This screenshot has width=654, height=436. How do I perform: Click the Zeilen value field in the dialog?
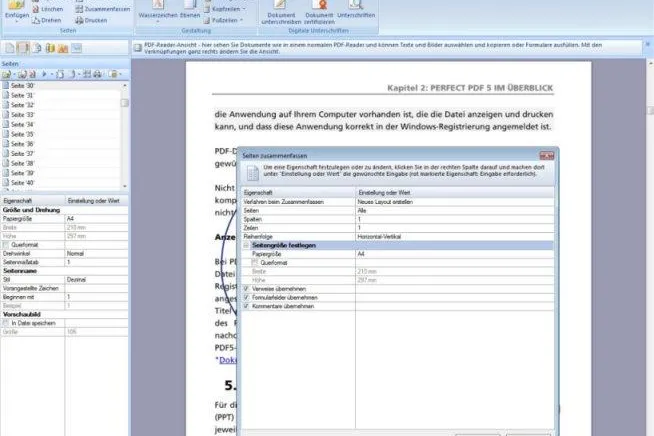(455, 228)
